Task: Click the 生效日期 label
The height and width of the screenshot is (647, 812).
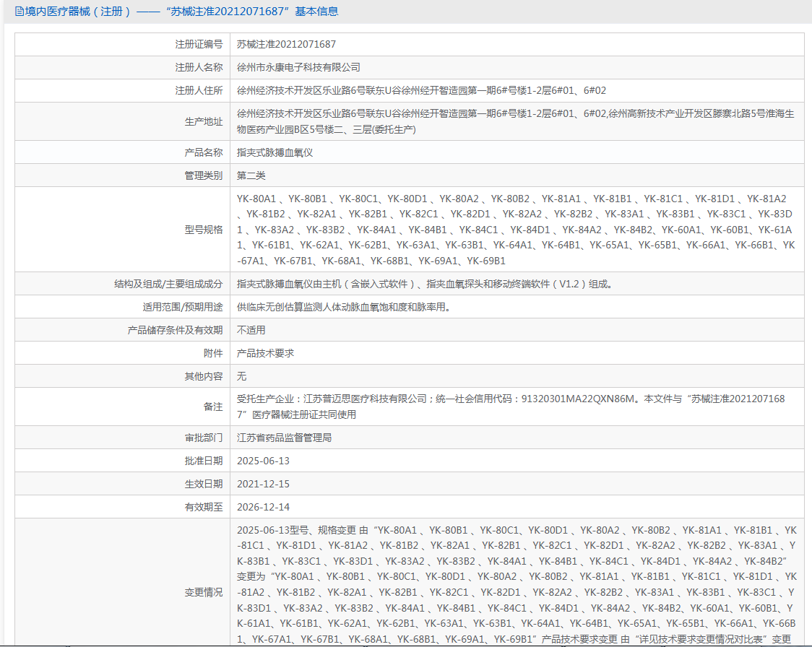Action: [x=204, y=484]
